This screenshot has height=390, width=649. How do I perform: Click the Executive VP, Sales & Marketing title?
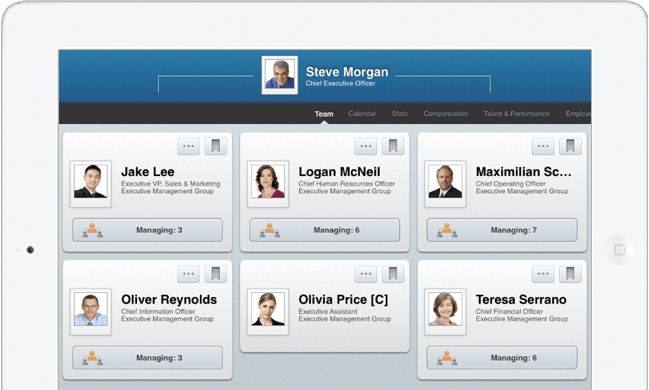(x=171, y=184)
